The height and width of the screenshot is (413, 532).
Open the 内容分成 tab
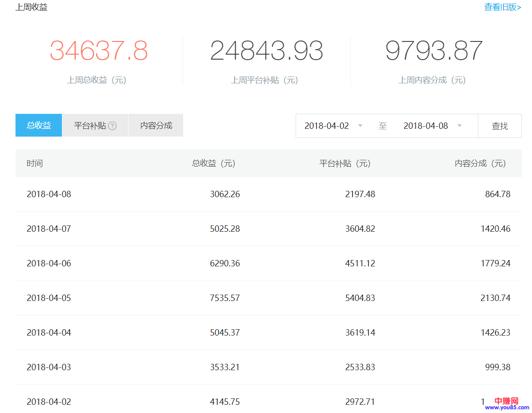pos(156,126)
